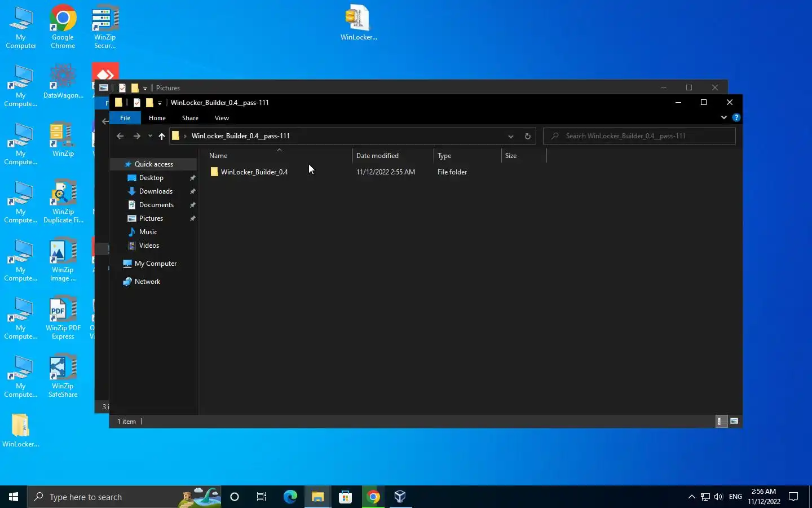812x508 pixels.
Task: Switch to the Home ribbon tab
Action: click(x=157, y=118)
